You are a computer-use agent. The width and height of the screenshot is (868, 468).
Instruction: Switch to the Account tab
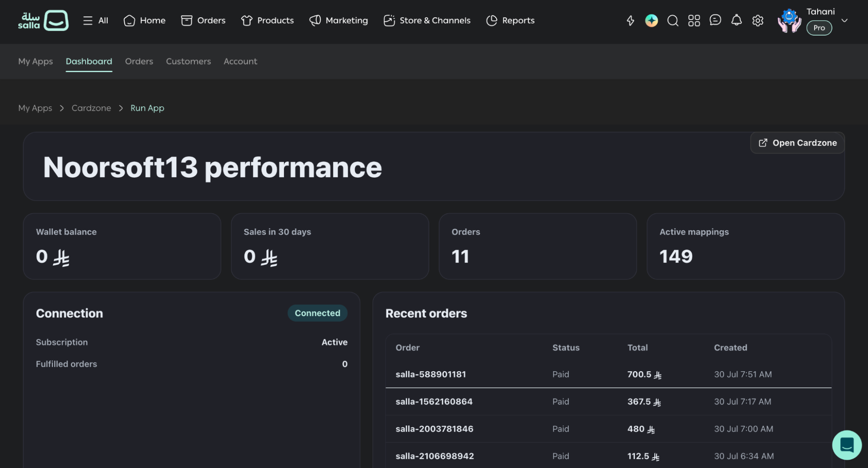[x=240, y=61]
